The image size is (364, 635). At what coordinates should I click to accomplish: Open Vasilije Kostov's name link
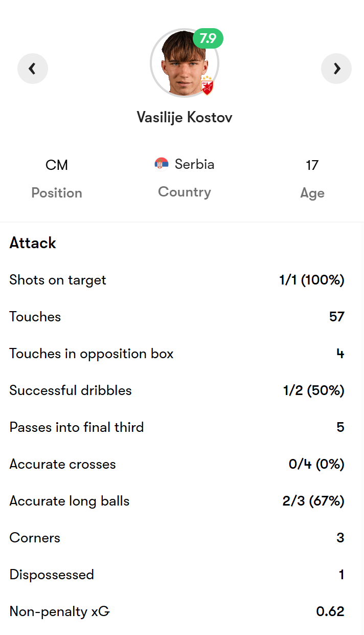point(185,117)
